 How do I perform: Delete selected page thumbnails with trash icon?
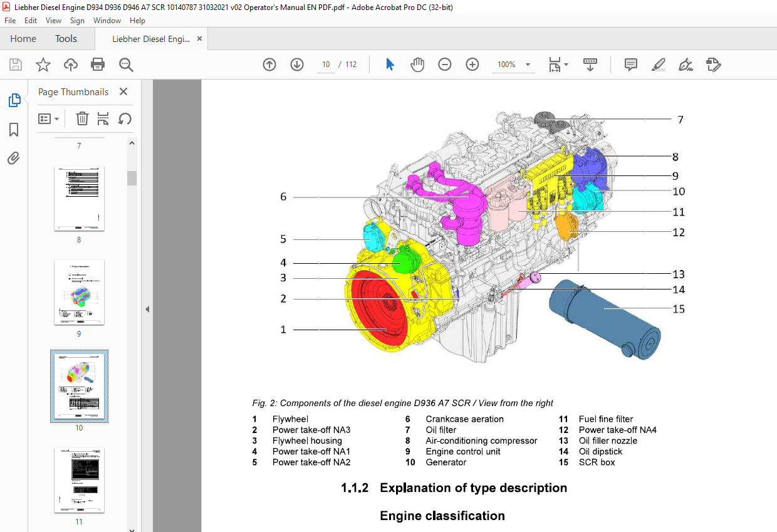[82, 118]
